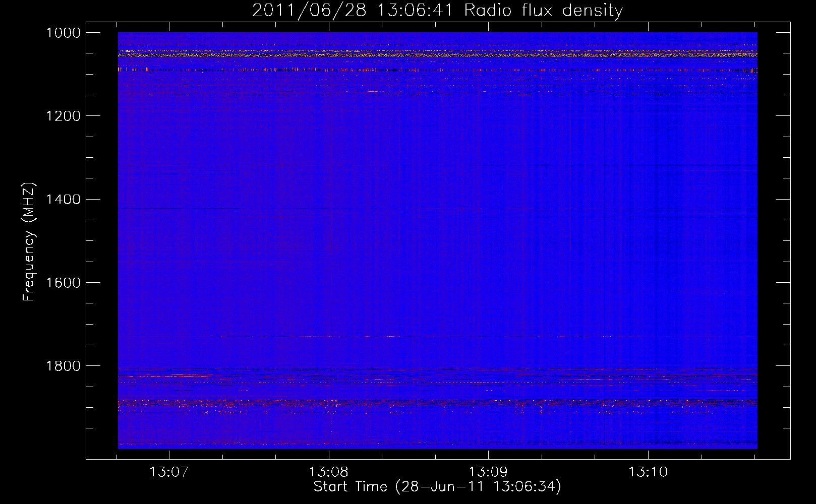The image size is (816, 504).
Task: Click the '1400' frequency axis label
Action: point(63,199)
